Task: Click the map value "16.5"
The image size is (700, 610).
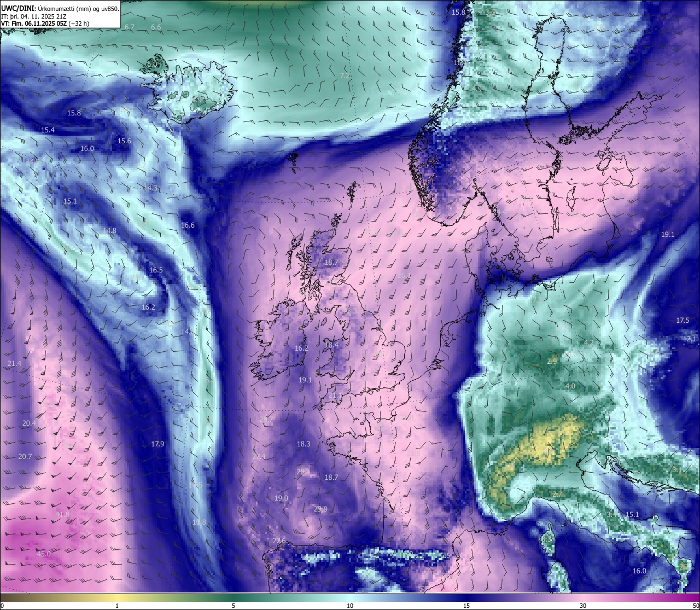Action: 156,270
